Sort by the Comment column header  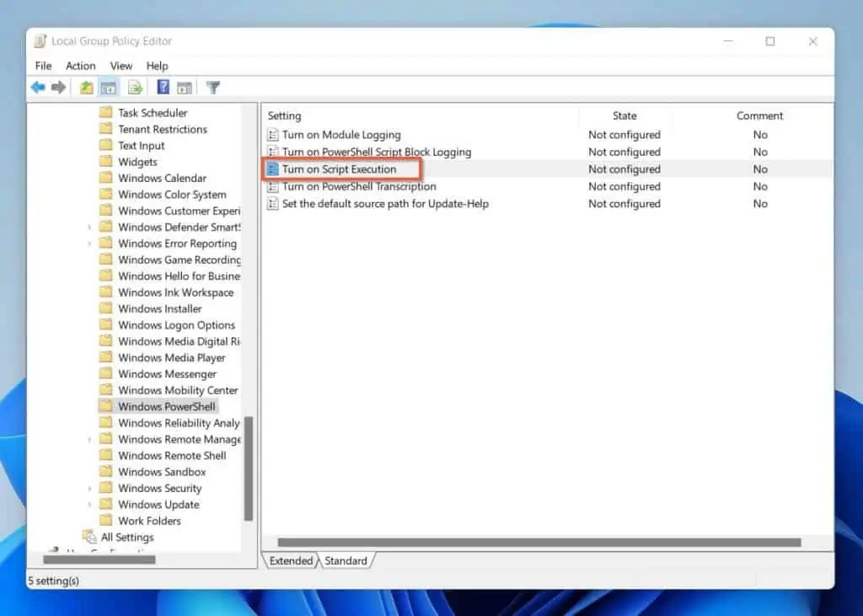click(759, 115)
